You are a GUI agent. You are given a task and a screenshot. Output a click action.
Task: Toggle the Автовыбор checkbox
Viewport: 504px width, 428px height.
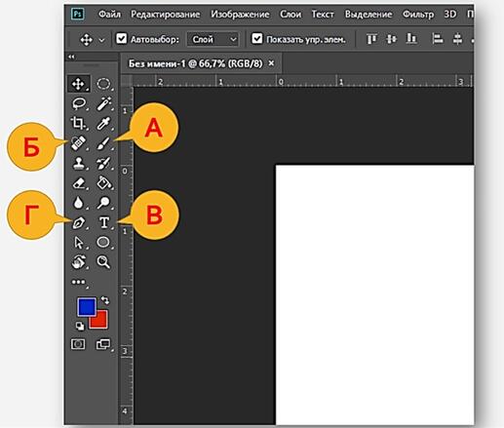click(x=122, y=39)
